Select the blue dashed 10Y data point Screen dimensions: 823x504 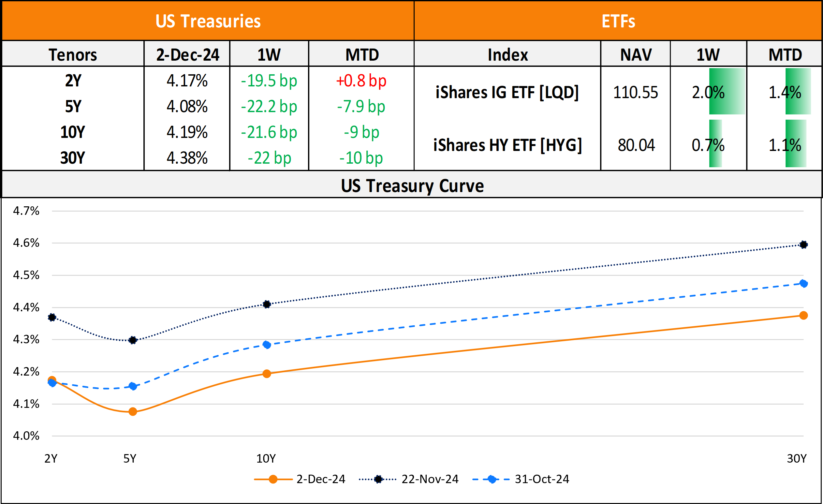[267, 345]
